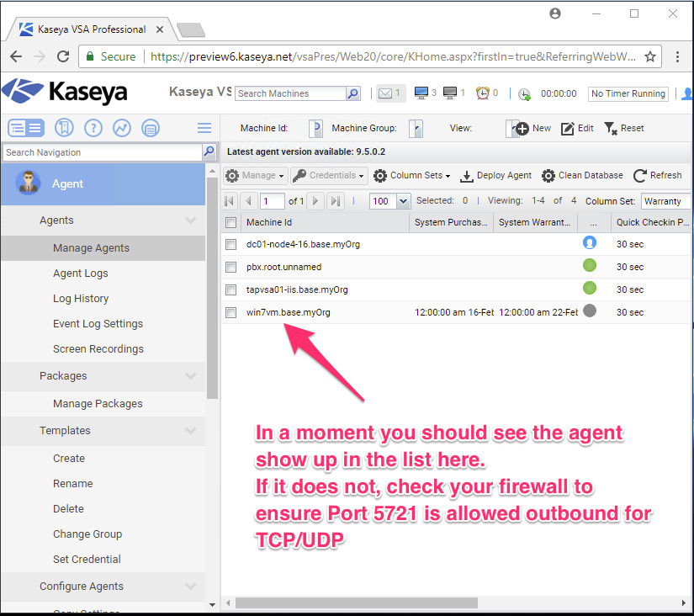Toggle the select-all checkbox in table header
This screenshot has width=694, height=616.
tap(231, 222)
